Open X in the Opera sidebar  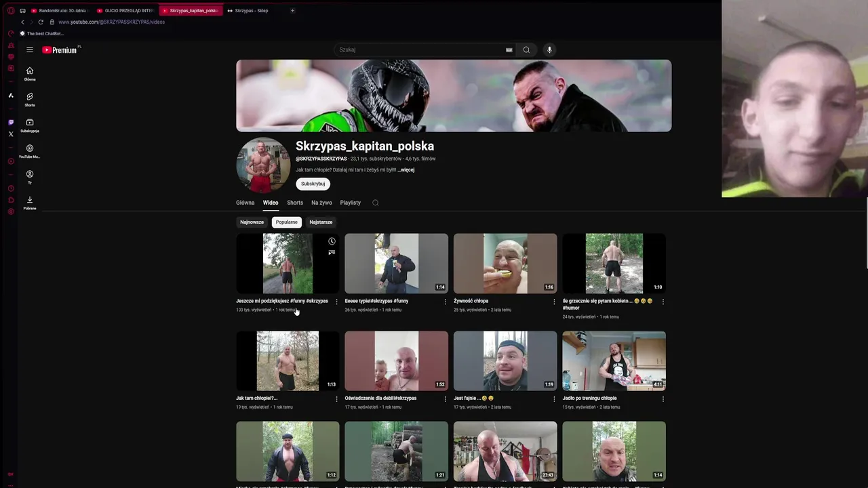click(x=11, y=134)
